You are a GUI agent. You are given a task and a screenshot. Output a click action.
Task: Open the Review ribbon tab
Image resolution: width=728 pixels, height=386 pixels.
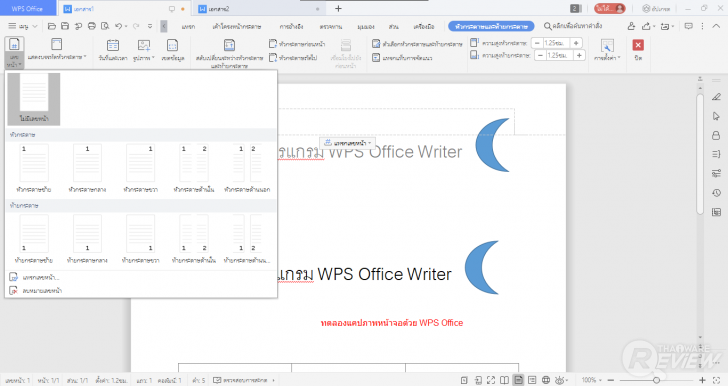tap(331, 27)
